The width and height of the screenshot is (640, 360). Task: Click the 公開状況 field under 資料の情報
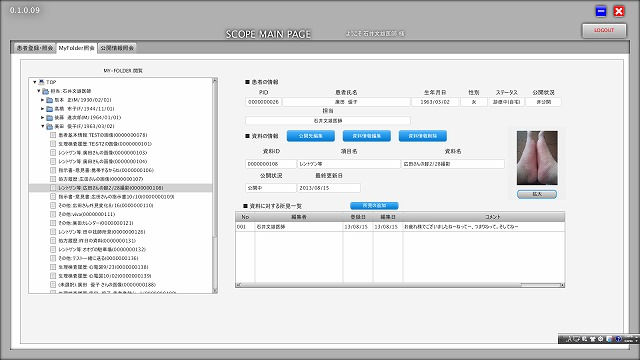tap(271, 188)
